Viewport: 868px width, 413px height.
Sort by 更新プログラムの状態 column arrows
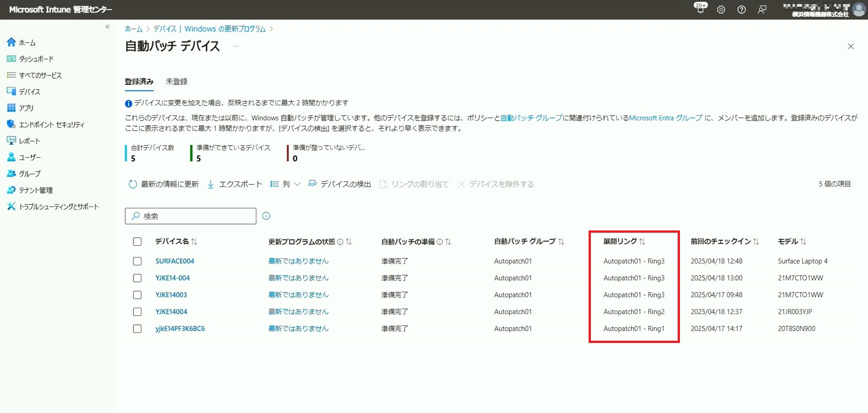[x=349, y=242]
